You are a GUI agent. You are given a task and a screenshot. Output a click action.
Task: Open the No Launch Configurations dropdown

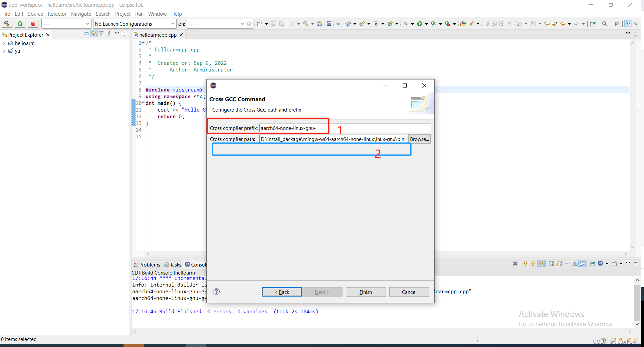(x=172, y=24)
